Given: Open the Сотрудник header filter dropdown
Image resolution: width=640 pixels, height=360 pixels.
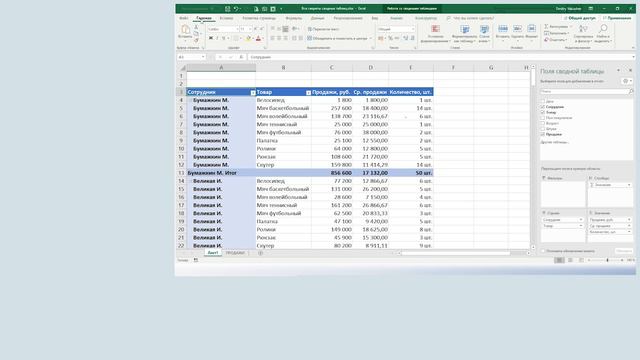Looking at the screenshot, I should [x=253, y=93].
